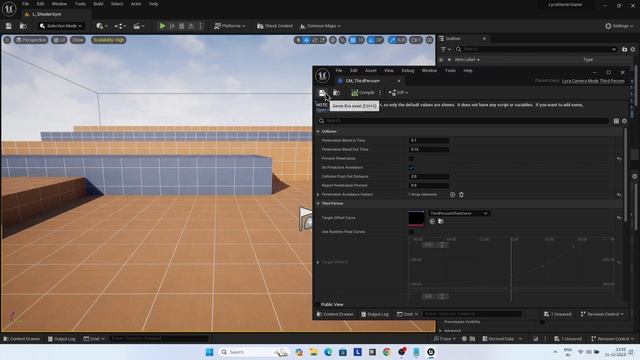The height and width of the screenshot is (360, 640).
Task: Open the Debug menu in blueprint editor
Action: [407, 71]
